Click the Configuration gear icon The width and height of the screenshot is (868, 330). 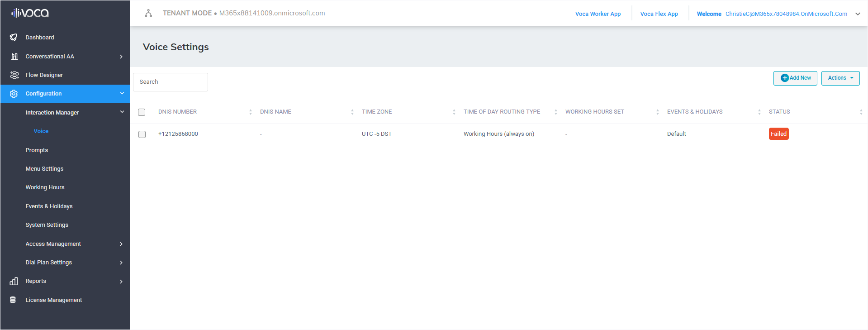(x=14, y=94)
